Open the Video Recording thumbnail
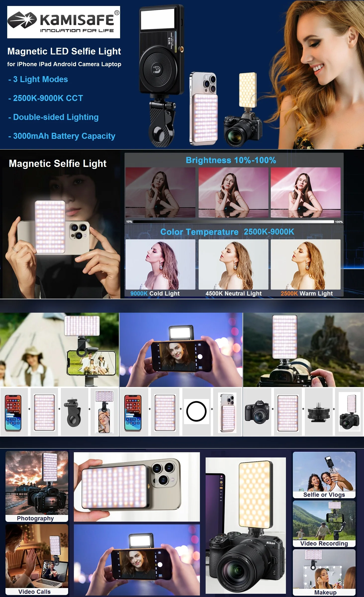Screen dimensions: 364x597 click(324, 524)
